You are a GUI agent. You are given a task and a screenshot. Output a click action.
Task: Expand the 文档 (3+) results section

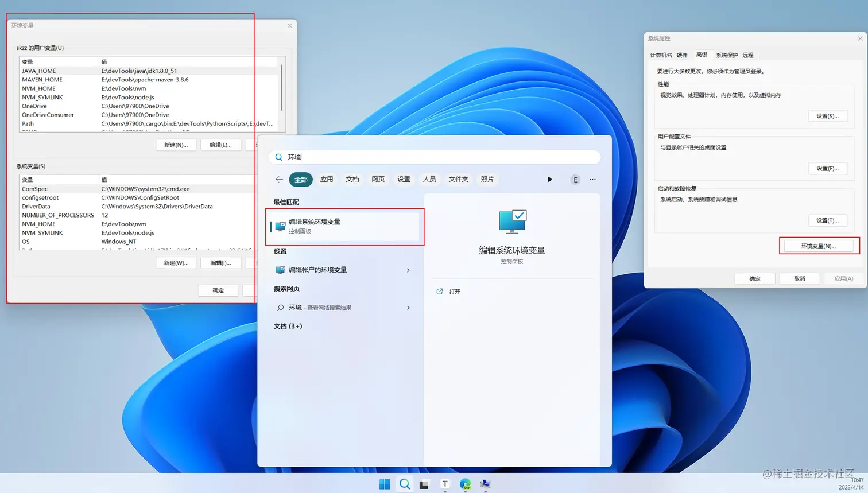tap(288, 326)
